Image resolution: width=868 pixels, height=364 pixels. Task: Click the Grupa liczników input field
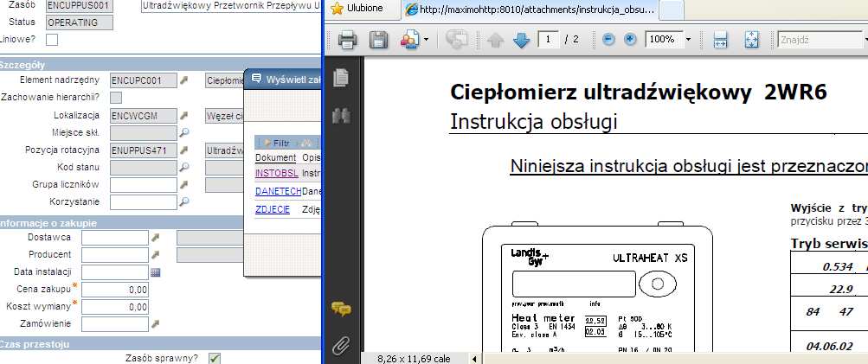pyautogui.click(x=144, y=185)
